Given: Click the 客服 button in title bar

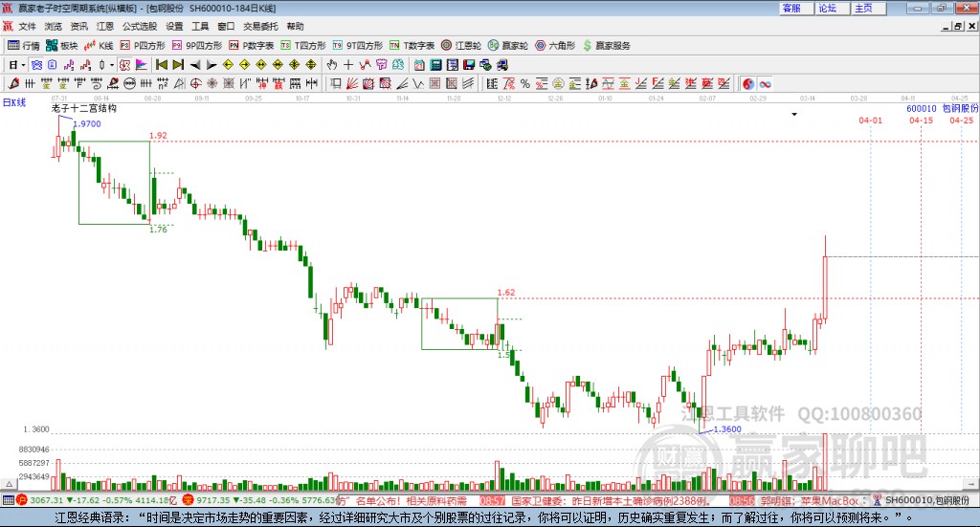Looking at the screenshot, I should pos(795,8).
